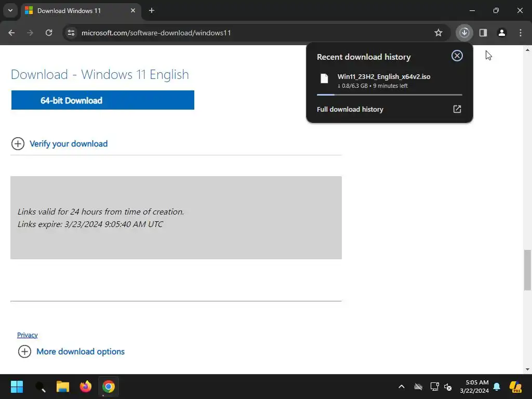This screenshot has width=532, height=399.
Task: Reload the Microsoft download page
Action: (x=49, y=33)
